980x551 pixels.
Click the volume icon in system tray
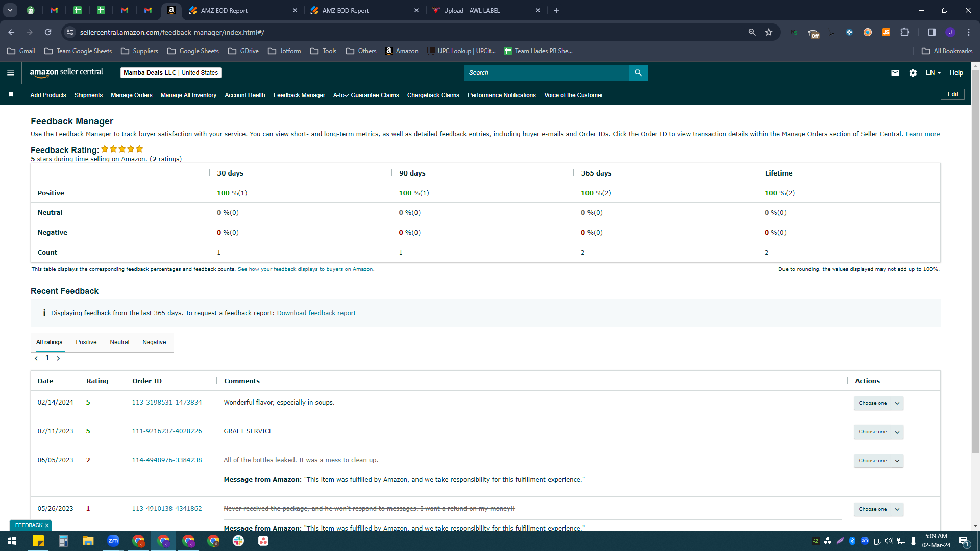pos(889,541)
